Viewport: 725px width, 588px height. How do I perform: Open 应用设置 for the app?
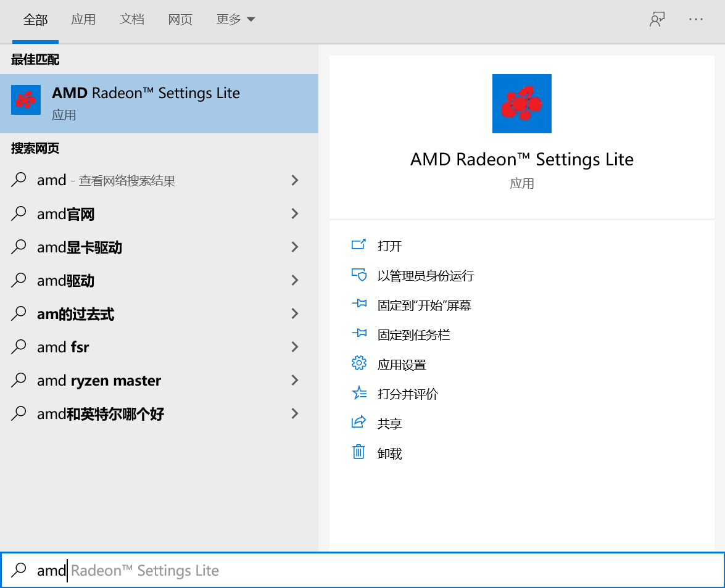[401, 365]
